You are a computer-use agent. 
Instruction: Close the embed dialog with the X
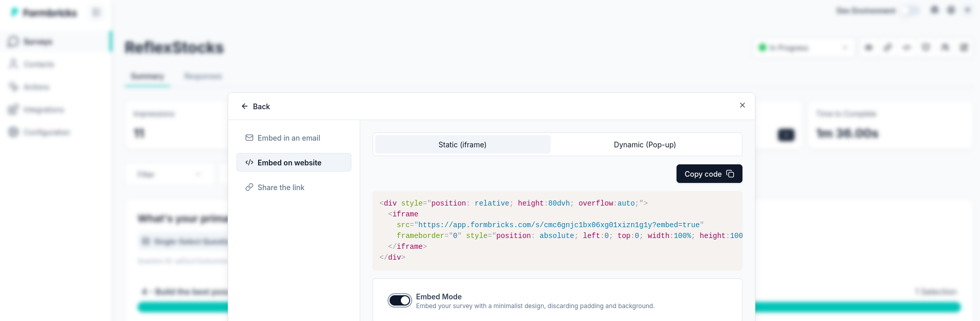coord(742,105)
